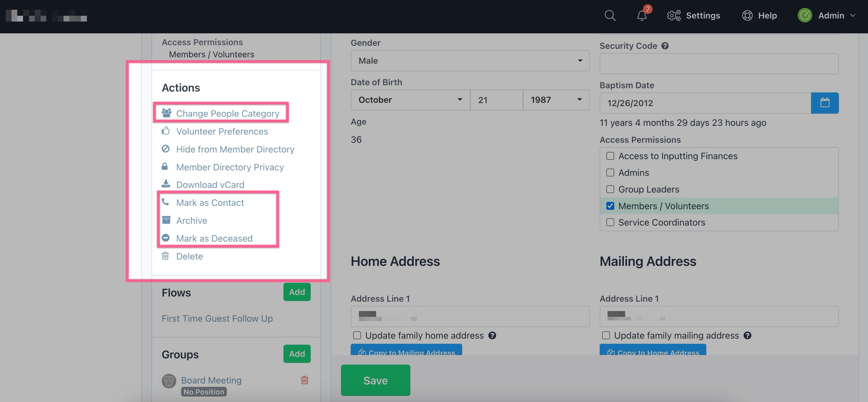Viewport: 868px width, 402px height.
Task: Click the Board Meeting group avatar
Action: 169,381
